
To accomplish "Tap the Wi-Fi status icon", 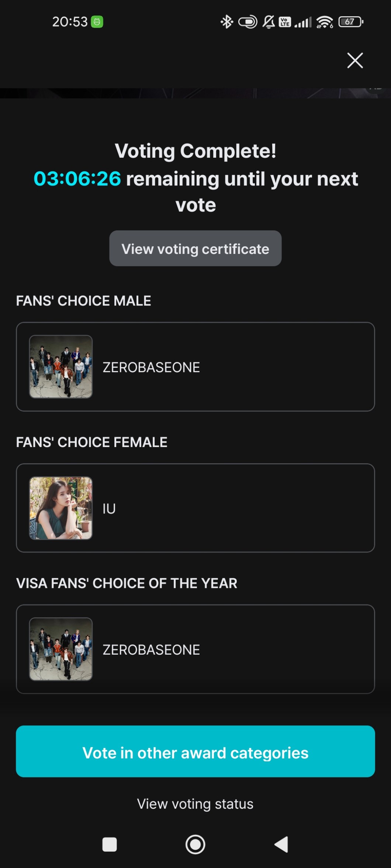I will (325, 22).
